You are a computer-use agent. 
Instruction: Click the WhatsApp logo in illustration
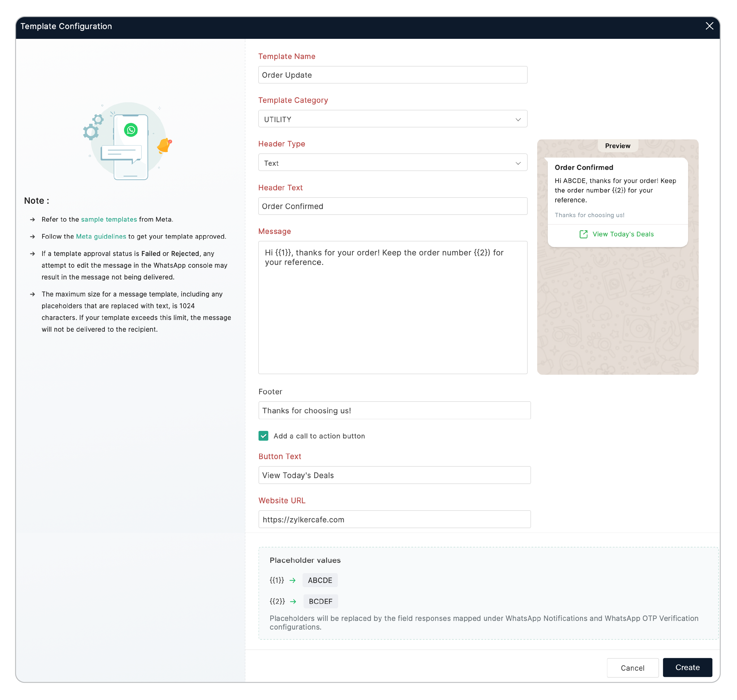tap(131, 130)
